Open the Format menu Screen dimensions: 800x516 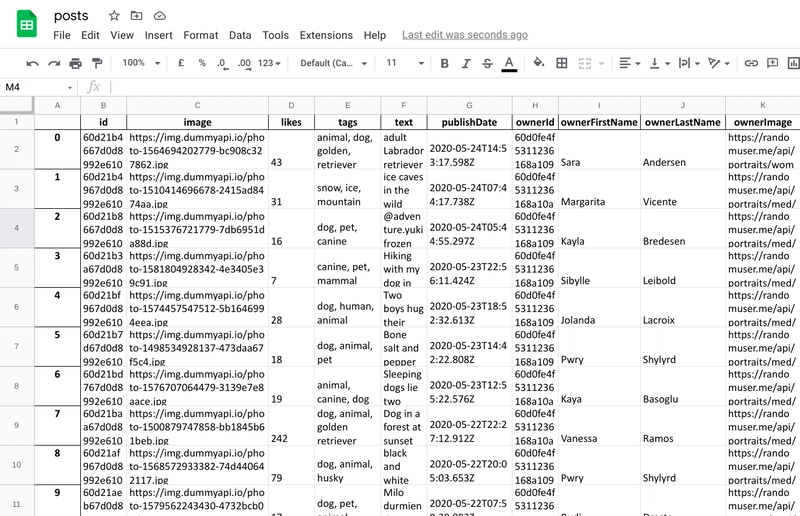[201, 35]
